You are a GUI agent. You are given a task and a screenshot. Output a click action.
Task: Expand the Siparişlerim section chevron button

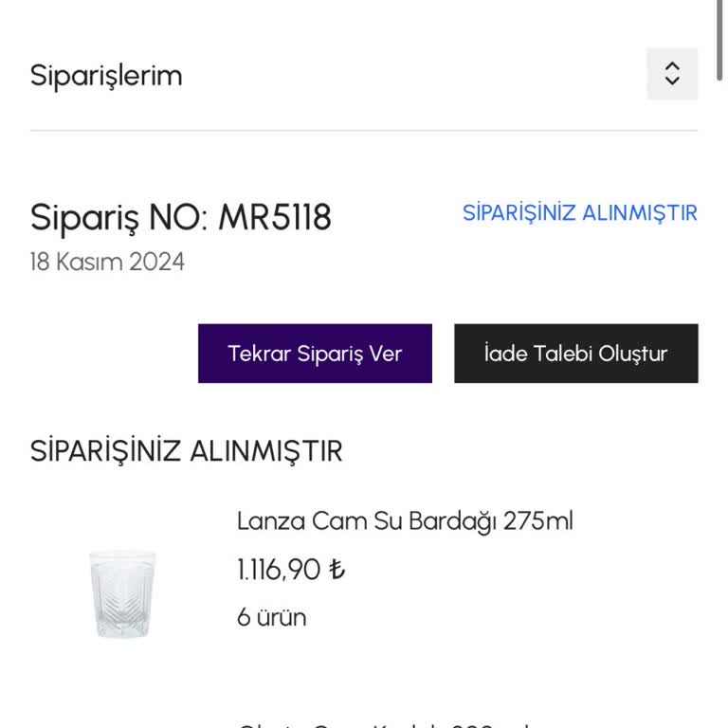(672, 74)
